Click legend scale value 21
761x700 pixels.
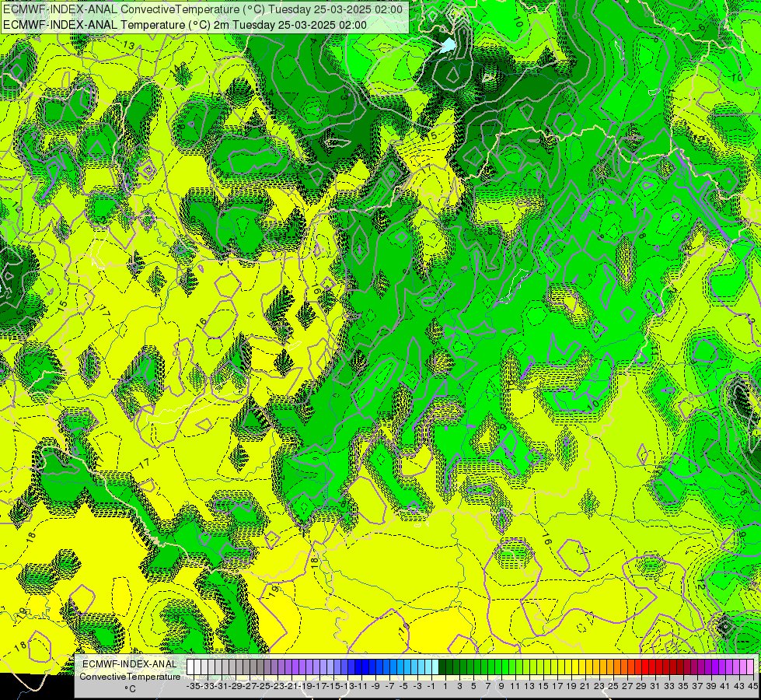point(585,686)
